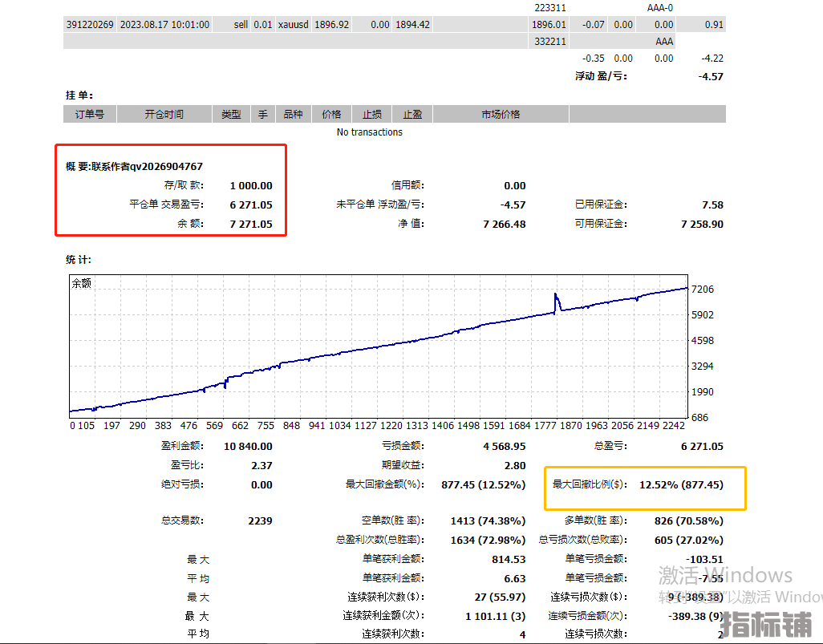The height and width of the screenshot is (644, 823).
Task: Click the 最大回撤比例 value in yellow box
Action: pyautogui.click(x=681, y=485)
